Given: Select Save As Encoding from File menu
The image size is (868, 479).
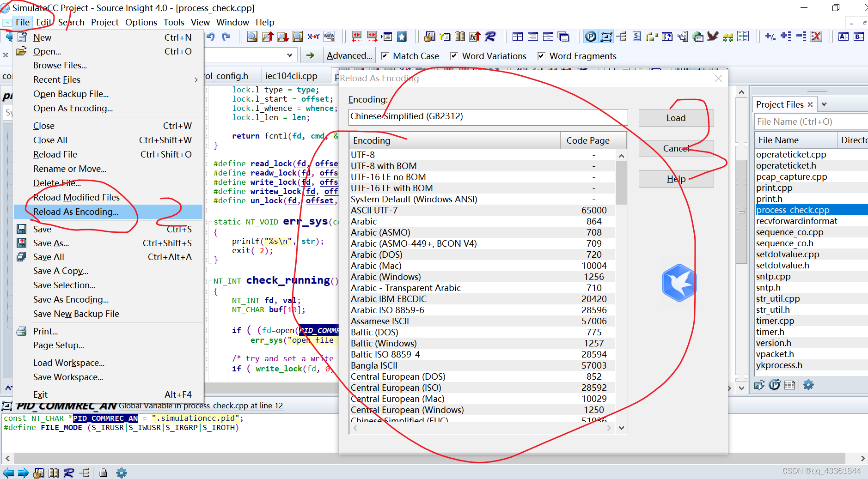Looking at the screenshot, I should click(x=71, y=300).
